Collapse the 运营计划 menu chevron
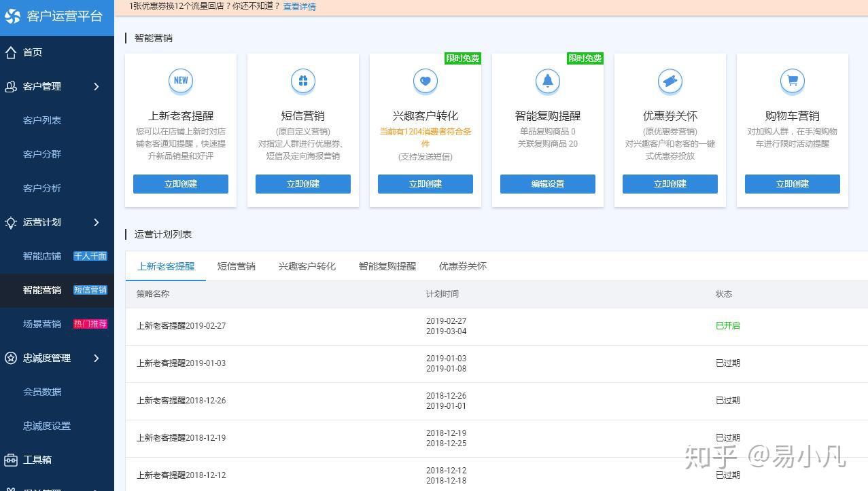Viewport: 868px width, 491px height. tap(97, 222)
